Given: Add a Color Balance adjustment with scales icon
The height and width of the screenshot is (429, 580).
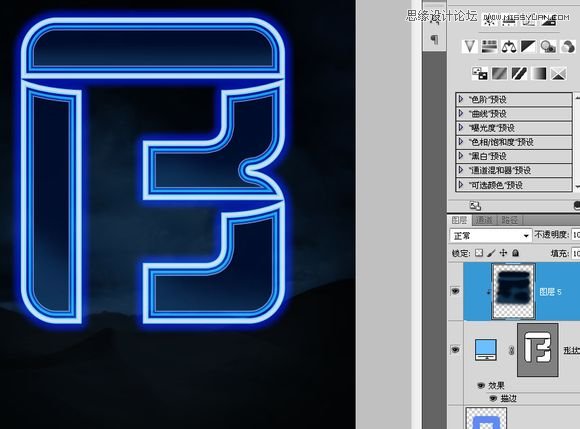Looking at the screenshot, I should click(x=509, y=47).
